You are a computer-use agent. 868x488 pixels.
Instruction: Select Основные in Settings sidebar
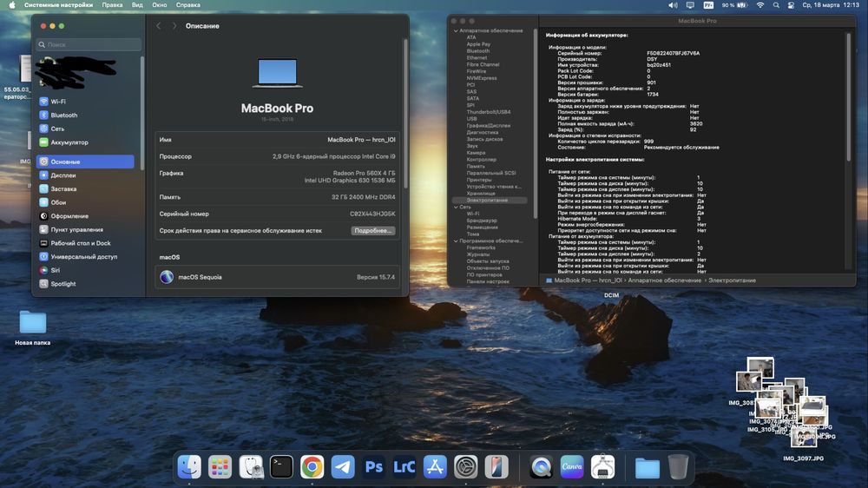click(85, 162)
